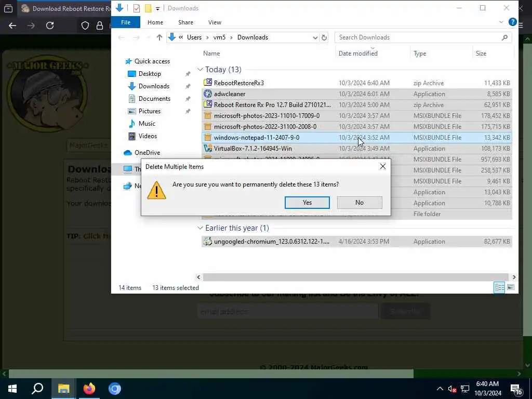Viewport: 532px width, 399px height.
Task: Open Firefox from the taskbar
Action: coord(89,389)
